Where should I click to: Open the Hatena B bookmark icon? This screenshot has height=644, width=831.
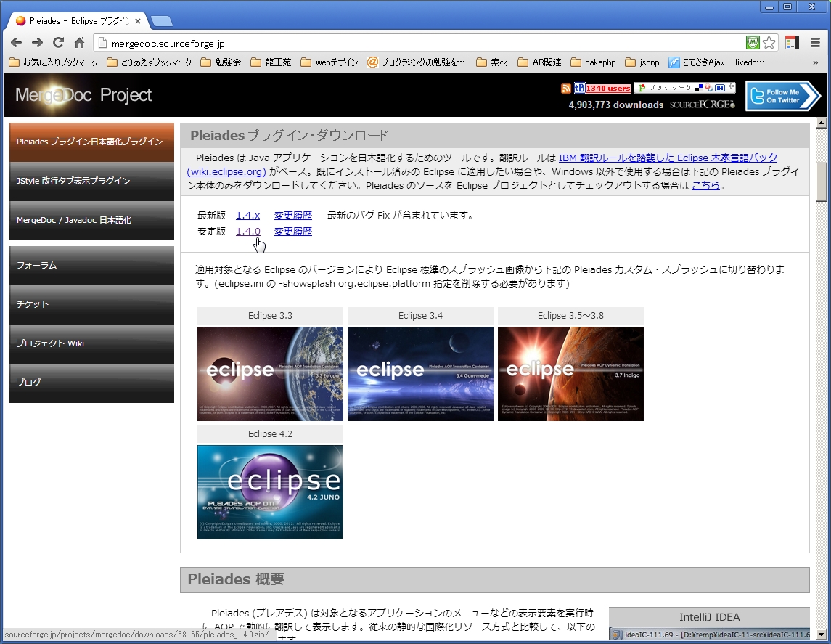pos(579,88)
